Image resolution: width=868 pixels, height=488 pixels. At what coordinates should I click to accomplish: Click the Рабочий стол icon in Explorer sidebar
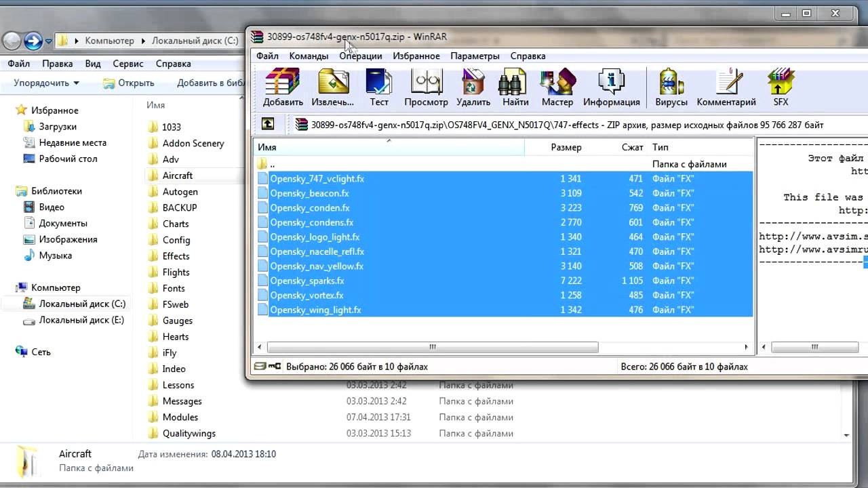(29, 159)
